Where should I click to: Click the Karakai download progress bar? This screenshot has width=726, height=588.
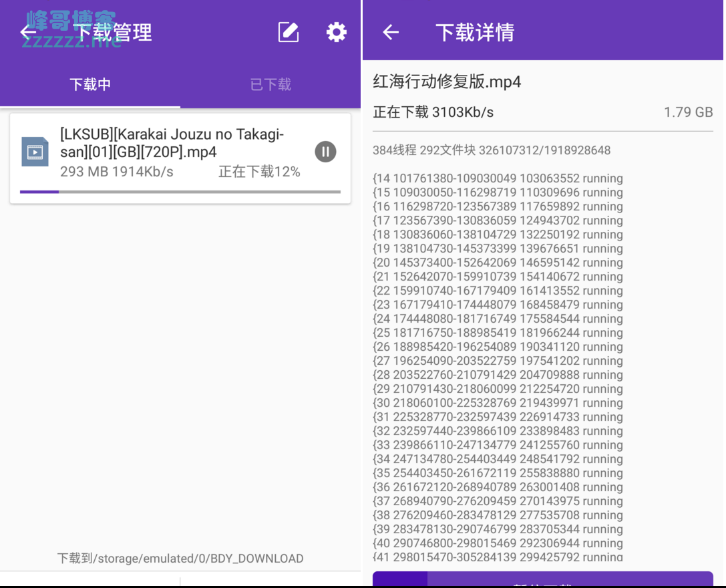tap(180, 192)
